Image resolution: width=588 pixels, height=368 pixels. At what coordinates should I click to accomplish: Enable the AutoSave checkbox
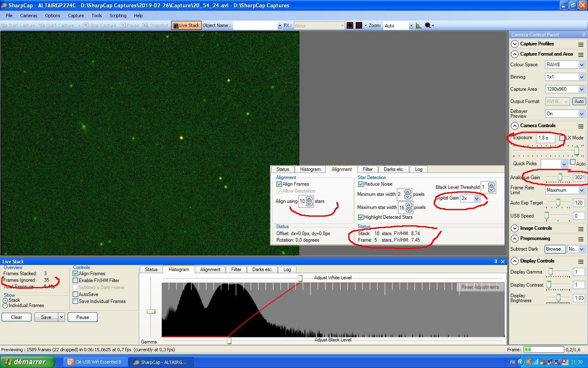(76, 294)
